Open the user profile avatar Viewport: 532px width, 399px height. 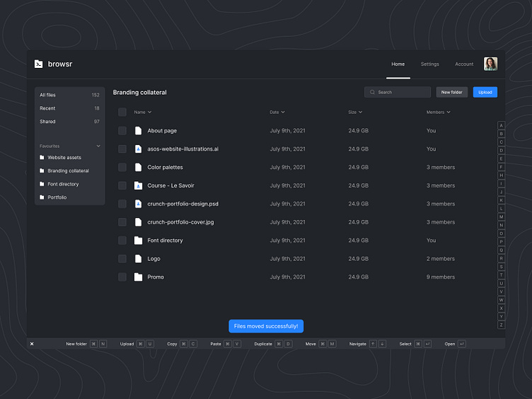[490, 64]
